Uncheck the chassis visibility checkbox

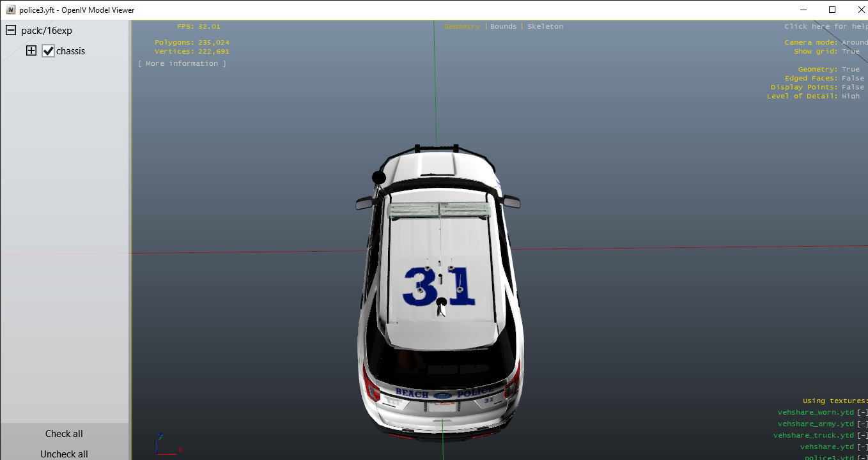[49, 51]
